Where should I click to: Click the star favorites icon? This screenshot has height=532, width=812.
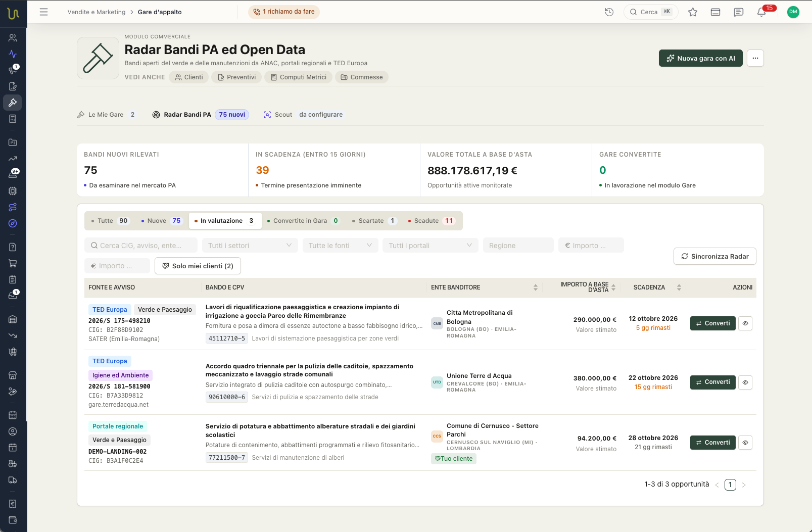[693, 12]
